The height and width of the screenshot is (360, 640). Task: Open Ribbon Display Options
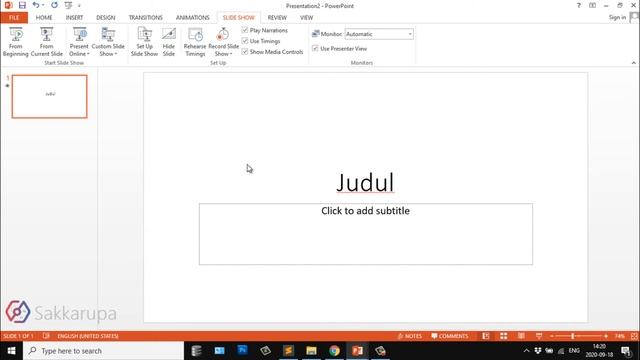pos(592,5)
